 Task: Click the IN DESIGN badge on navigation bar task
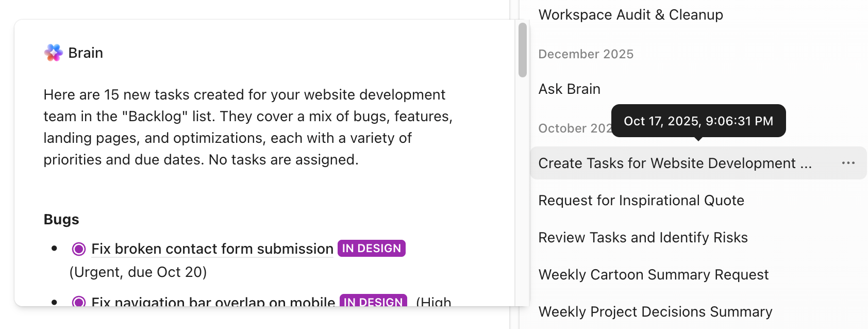tap(373, 301)
